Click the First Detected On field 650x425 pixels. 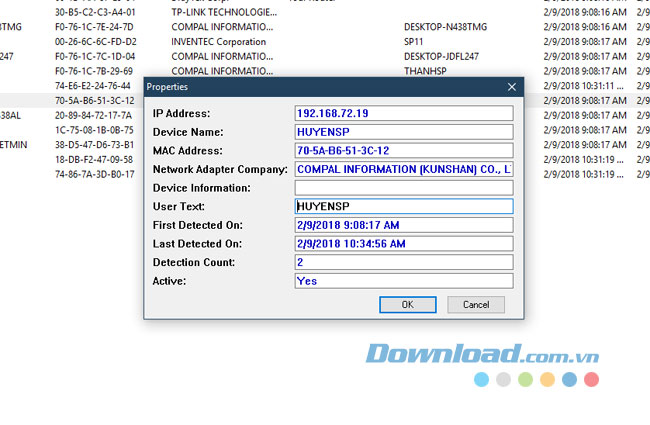point(404,225)
